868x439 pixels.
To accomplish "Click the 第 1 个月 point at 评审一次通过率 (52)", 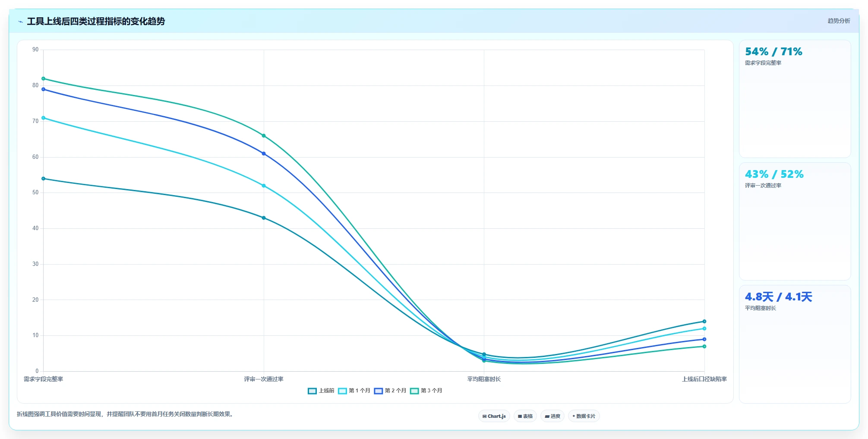I will pos(264,186).
